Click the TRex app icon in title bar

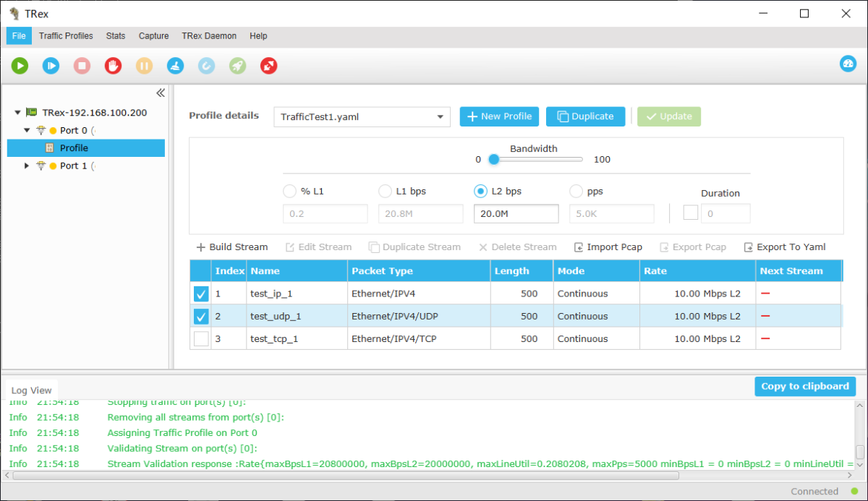[x=14, y=13]
